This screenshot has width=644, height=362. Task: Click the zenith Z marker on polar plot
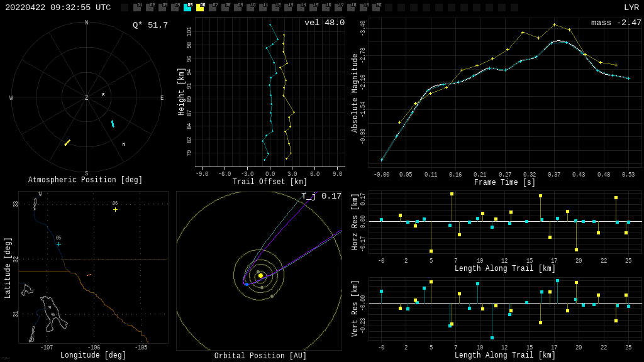(87, 98)
